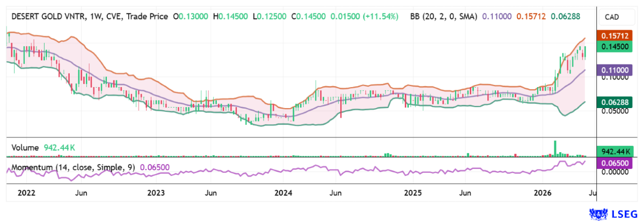The height and width of the screenshot is (221, 644).
Task: Select the 2025 label on time axis
Action: click(413, 192)
